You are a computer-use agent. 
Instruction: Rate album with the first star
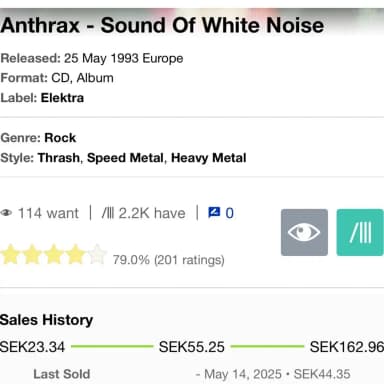pos(10,255)
